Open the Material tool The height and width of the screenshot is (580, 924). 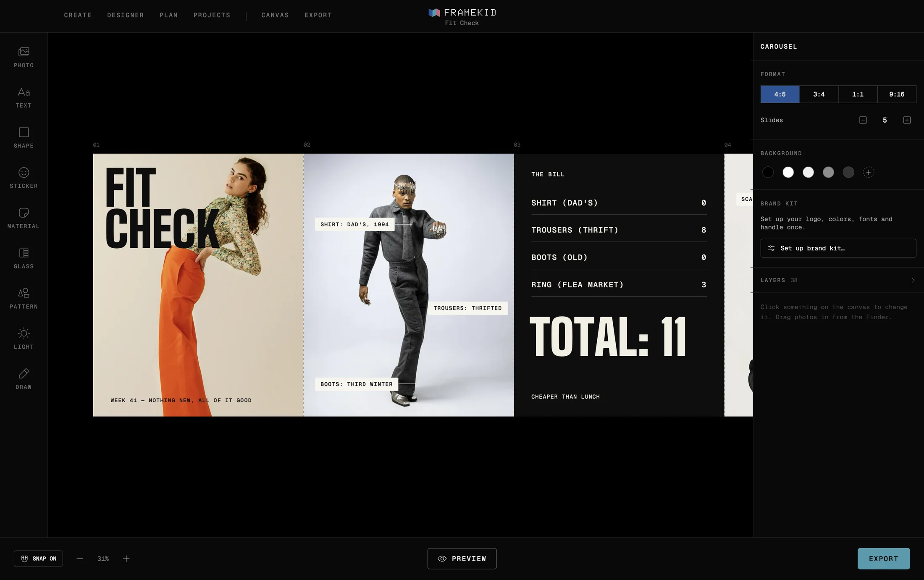tap(24, 218)
